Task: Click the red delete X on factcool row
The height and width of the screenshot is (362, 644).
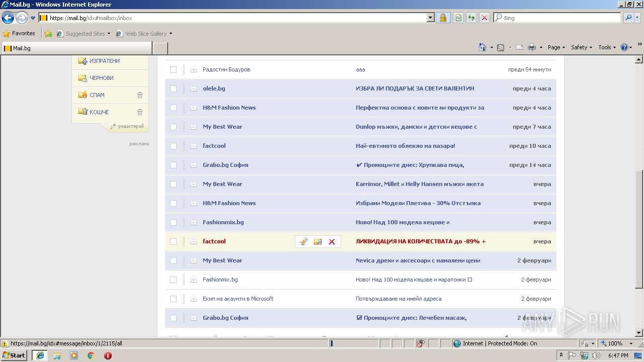Action: click(332, 242)
